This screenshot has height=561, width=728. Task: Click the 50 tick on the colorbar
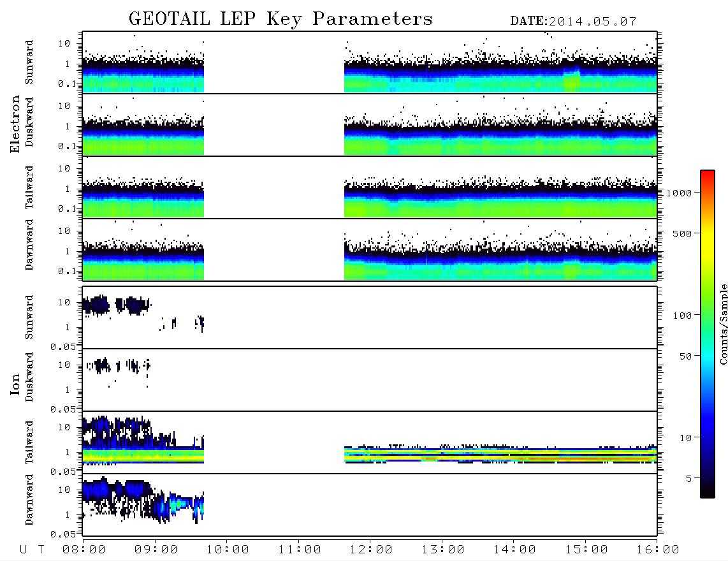pyautogui.click(x=685, y=356)
